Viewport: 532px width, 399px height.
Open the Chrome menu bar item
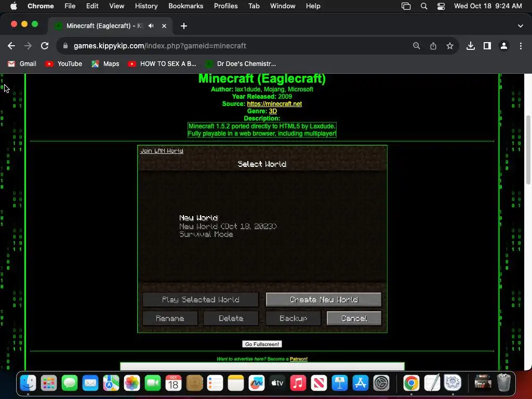point(41,6)
